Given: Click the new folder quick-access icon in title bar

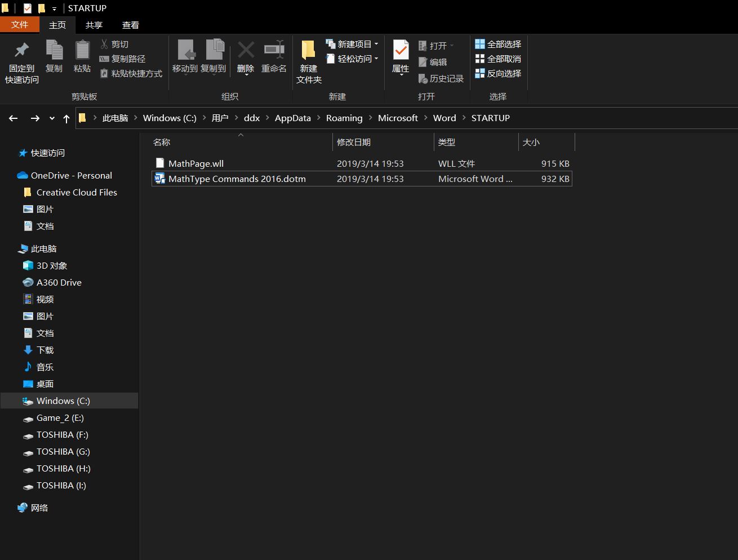Looking at the screenshot, I should point(41,8).
